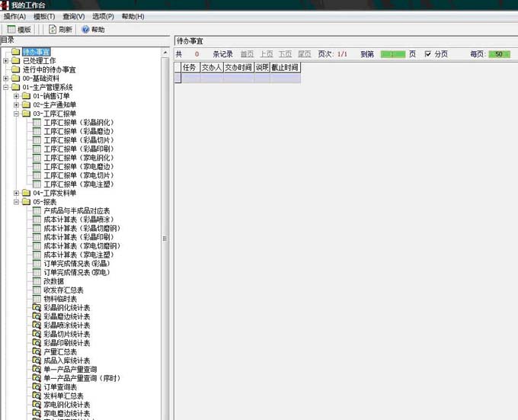The height and width of the screenshot is (420, 518).
Task: Open the 工序汇报单（彩晶钢化）form icon
Action: tap(37, 123)
